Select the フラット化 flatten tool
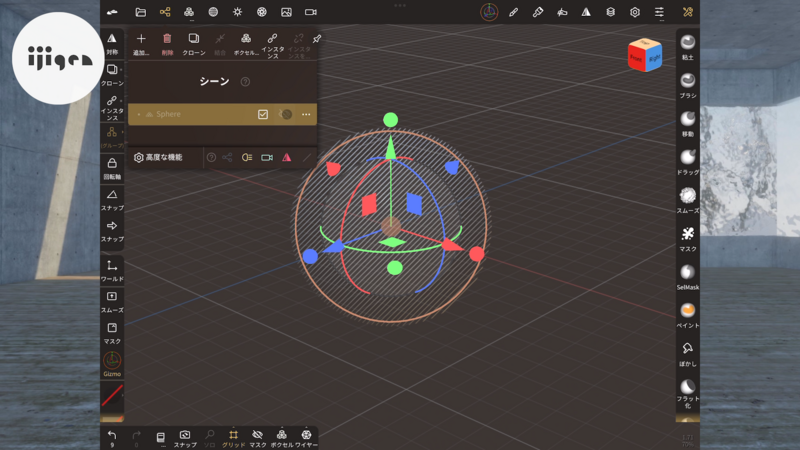Viewport: 800px width, 450px height. click(688, 393)
